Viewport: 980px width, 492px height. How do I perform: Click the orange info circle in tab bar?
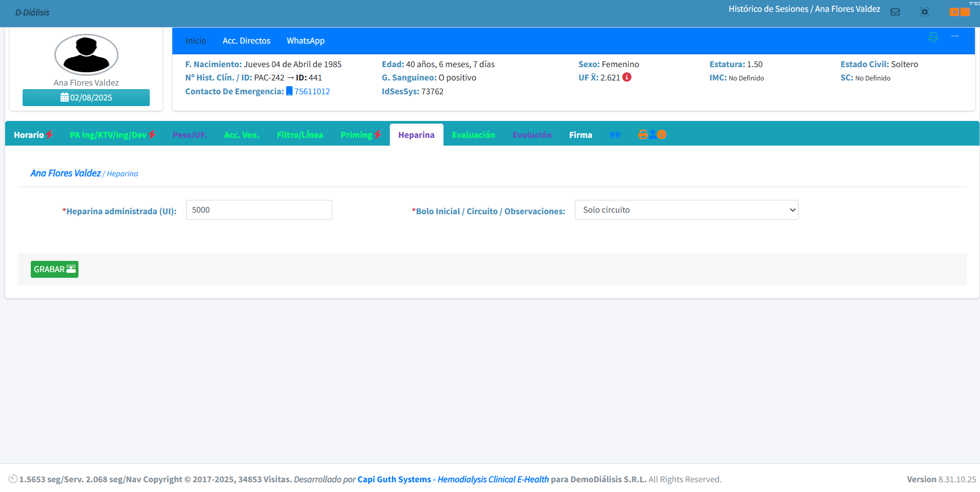tap(662, 135)
